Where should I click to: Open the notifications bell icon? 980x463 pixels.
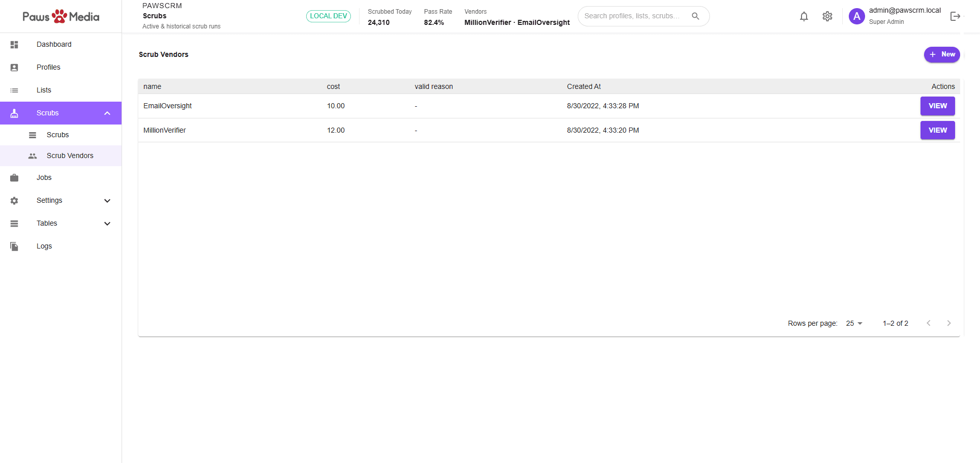coord(804,16)
